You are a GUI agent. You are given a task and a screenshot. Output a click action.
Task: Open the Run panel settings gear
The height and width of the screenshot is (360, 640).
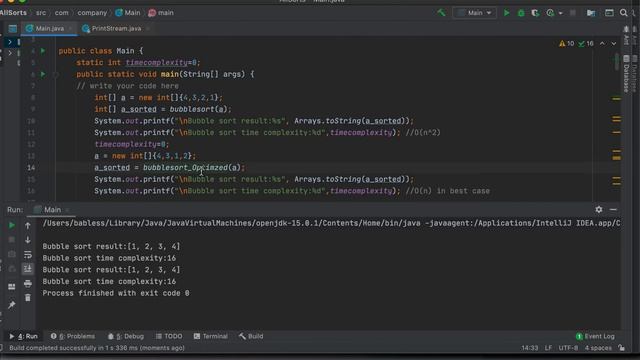point(598,209)
